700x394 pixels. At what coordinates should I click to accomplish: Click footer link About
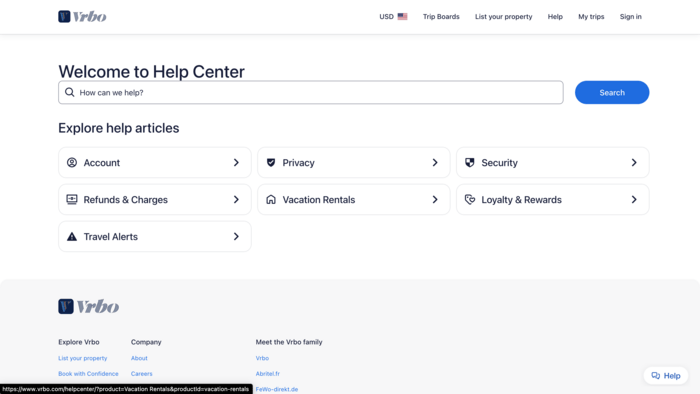pyautogui.click(x=139, y=358)
